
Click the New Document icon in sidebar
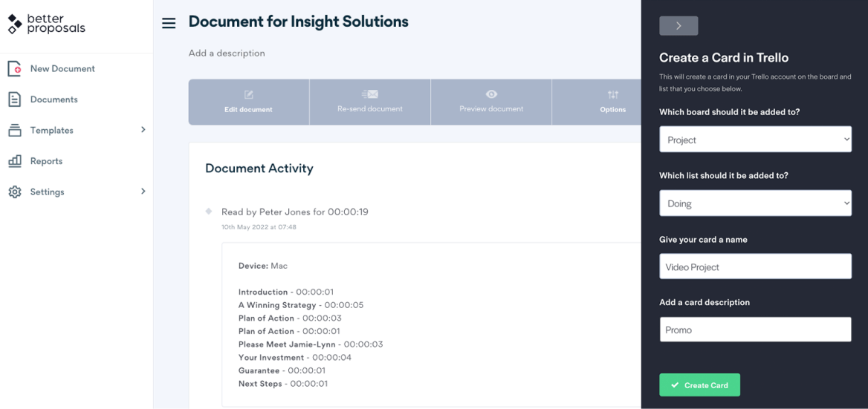coord(15,69)
